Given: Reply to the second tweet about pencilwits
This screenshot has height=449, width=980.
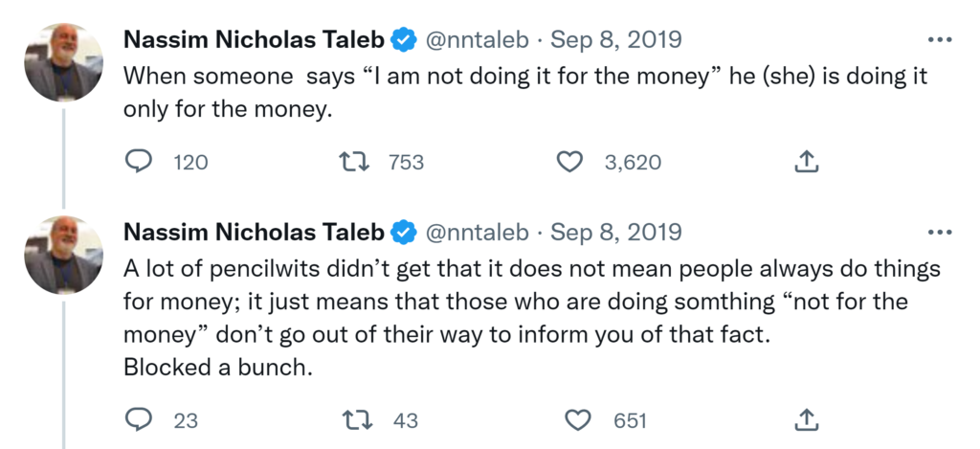Looking at the screenshot, I should pos(140,420).
